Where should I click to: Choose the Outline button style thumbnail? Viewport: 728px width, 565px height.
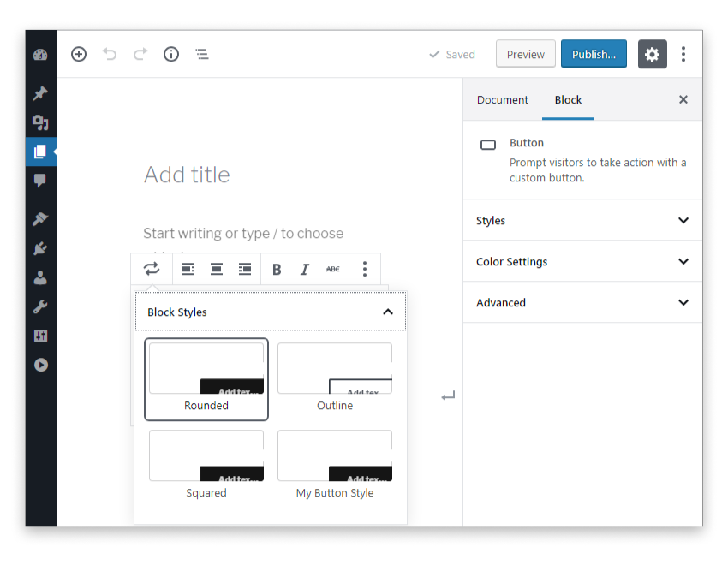(335, 378)
